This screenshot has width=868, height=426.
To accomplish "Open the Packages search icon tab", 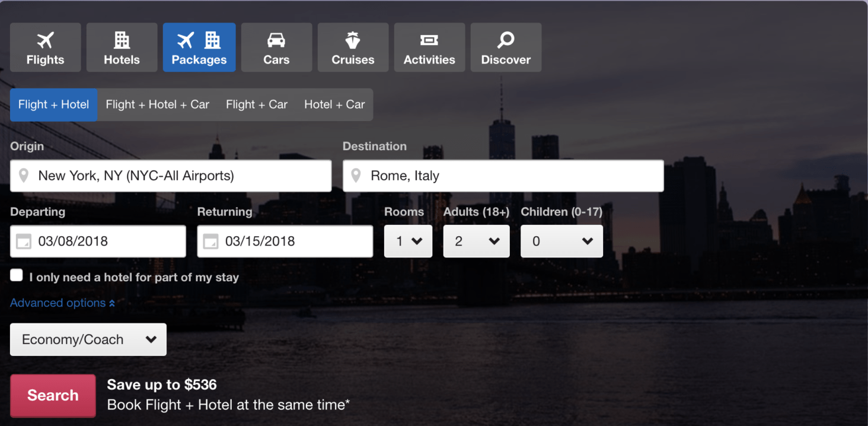I will 199,39.
